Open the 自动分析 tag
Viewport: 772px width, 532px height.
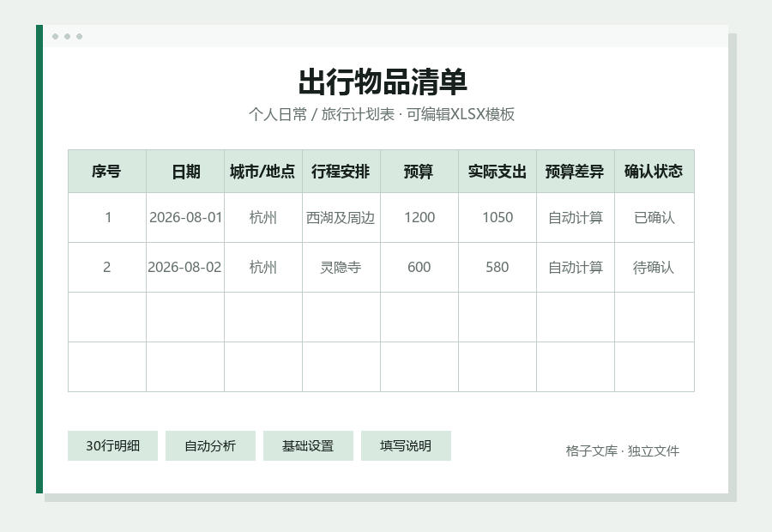(210, 446)
